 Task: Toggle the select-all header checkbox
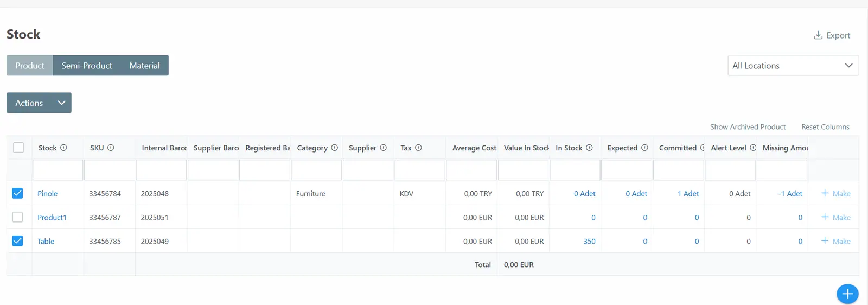[x=18, y=148]
